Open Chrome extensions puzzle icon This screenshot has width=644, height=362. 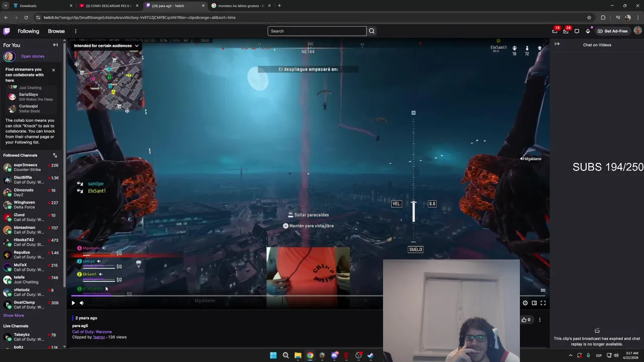(x=603, y=17)
